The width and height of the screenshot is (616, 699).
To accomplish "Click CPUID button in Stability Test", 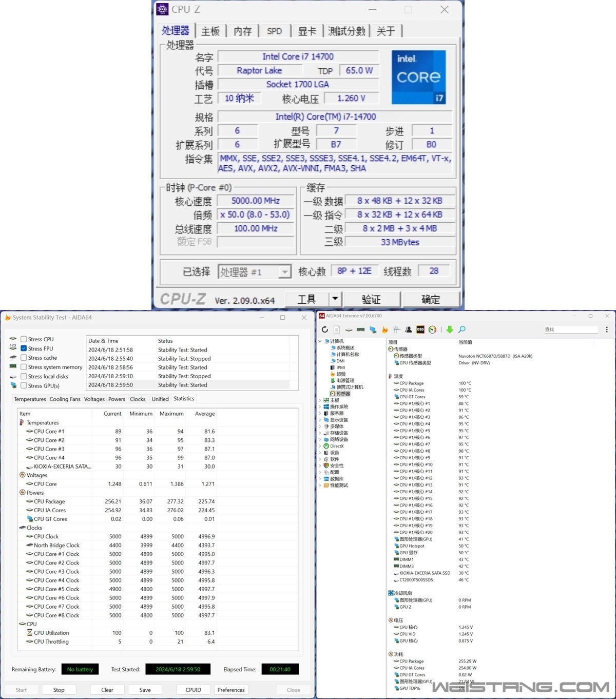I will pos(194,690).
